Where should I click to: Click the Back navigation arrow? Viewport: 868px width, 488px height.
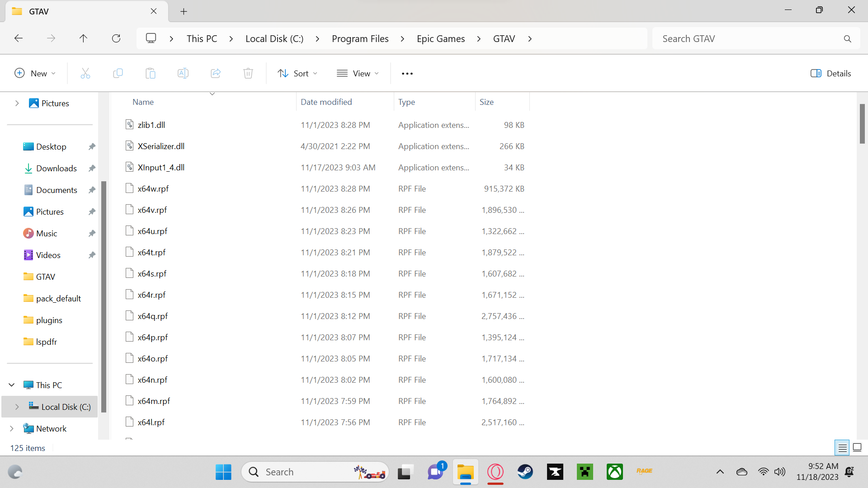(19, 38)
